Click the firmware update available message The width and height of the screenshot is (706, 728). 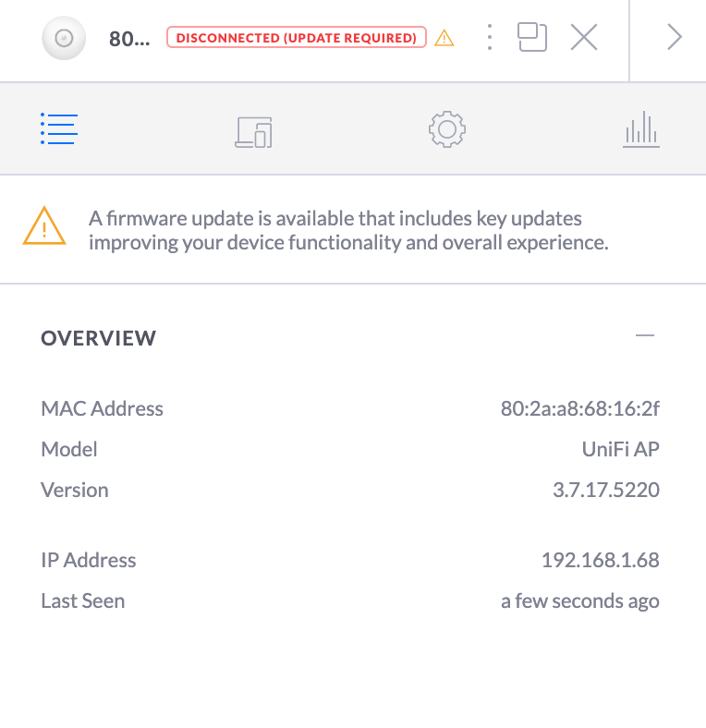click(x=348, y=231)
